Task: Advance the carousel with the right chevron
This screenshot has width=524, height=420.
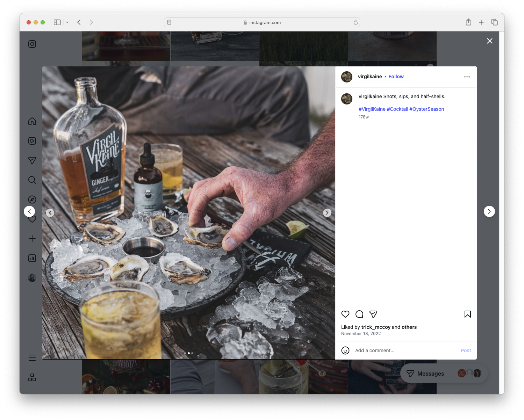Action: 327,212
